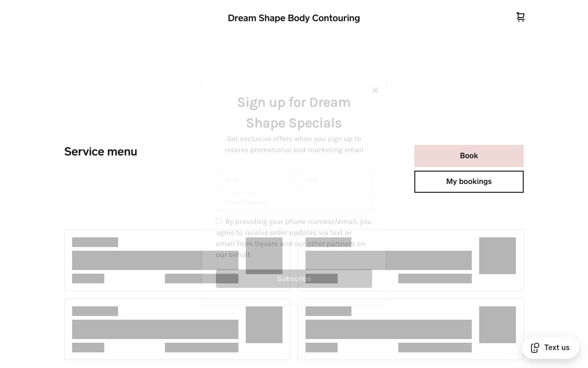Select the Last name input
Image resolution: width=588 pixels, height=368 pixels.
point(334,179)
